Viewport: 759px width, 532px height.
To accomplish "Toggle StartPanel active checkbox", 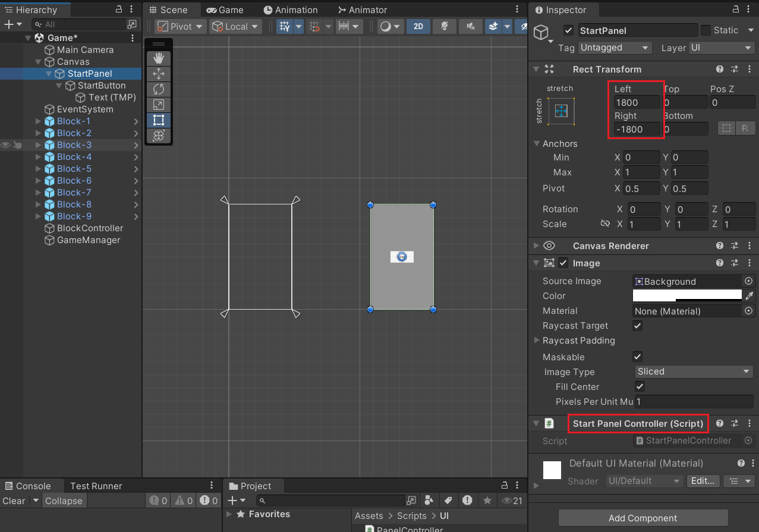I will point(569,30).
